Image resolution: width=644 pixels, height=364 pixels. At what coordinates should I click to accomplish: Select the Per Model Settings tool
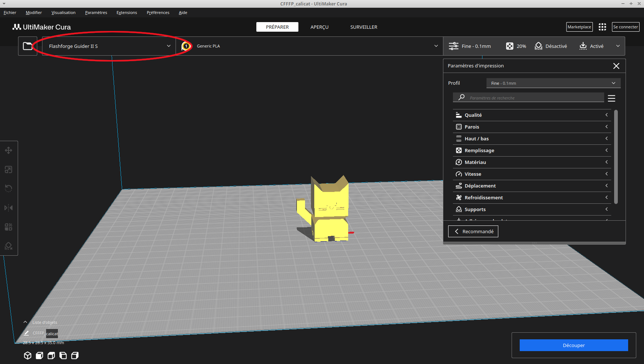point(8,227)
